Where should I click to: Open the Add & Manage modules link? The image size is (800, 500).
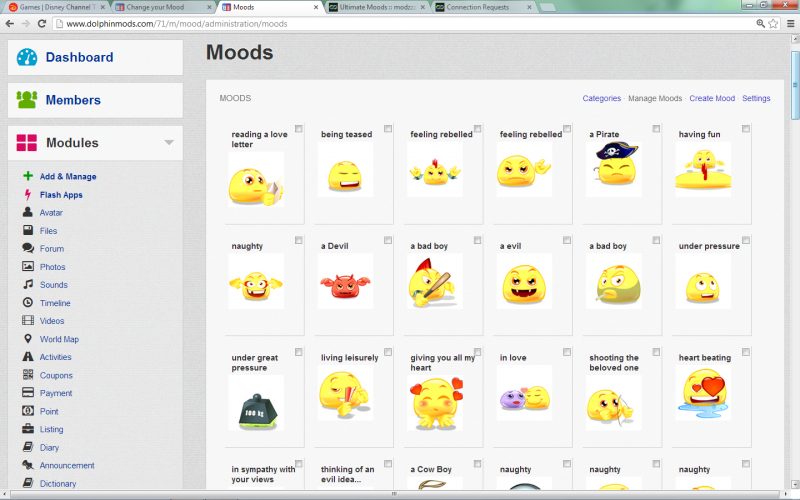pyautogui.click(x=68, y=177)
